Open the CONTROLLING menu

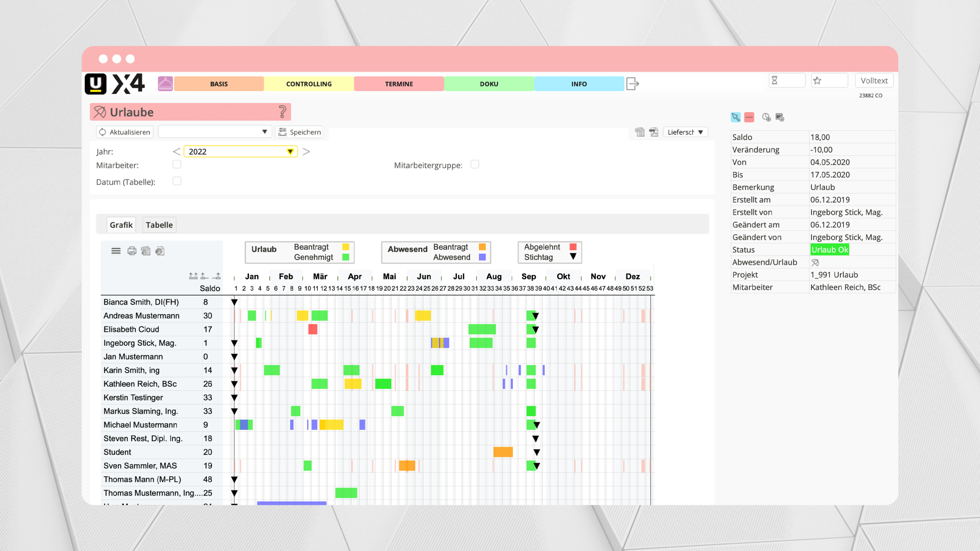308,84
